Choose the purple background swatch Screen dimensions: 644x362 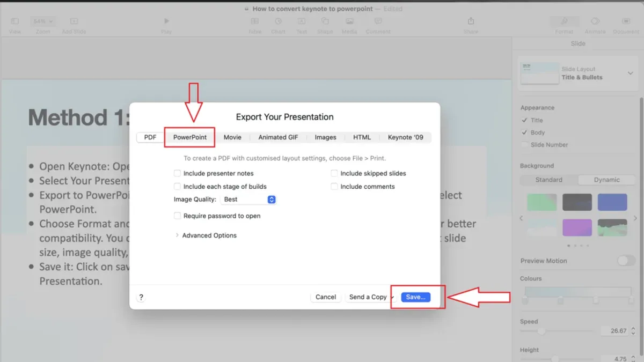[x=577, y=227]
